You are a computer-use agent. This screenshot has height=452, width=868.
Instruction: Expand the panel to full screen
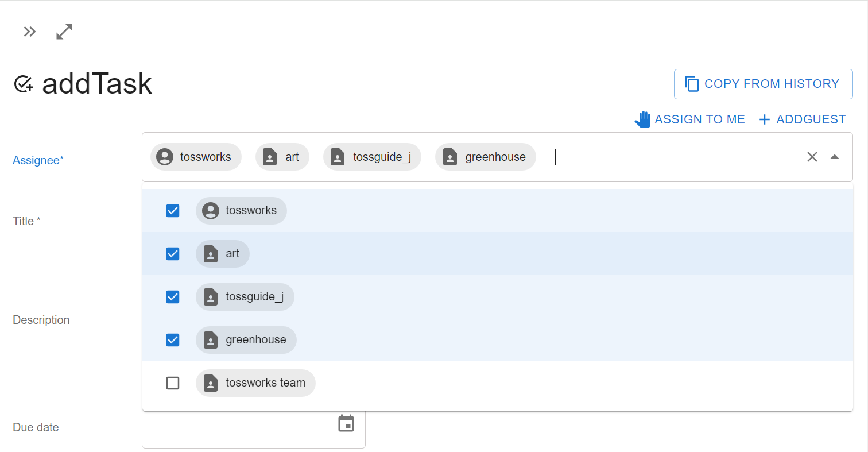(x=64, y=32)
